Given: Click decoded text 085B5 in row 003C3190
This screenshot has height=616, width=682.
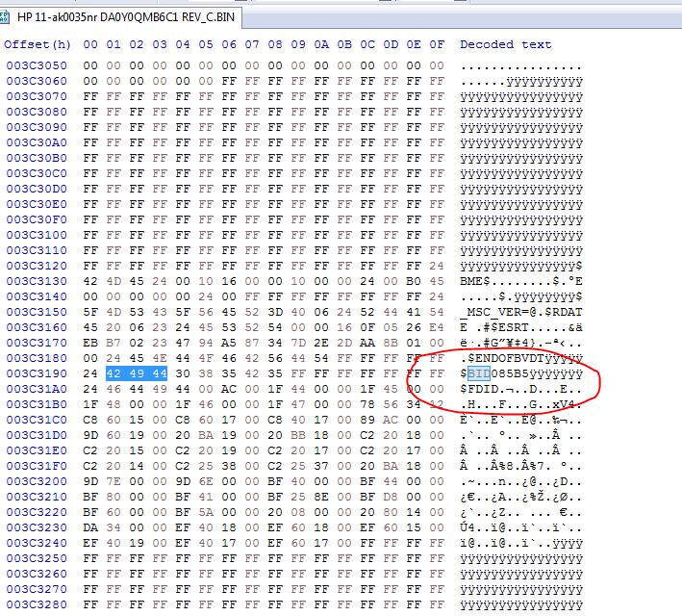Looking at the screenshot, I should [510, 373].
